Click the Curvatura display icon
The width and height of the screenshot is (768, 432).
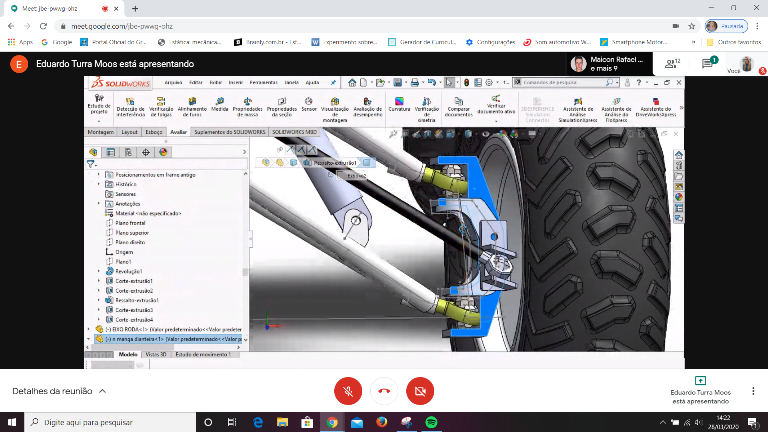point(399,103)
